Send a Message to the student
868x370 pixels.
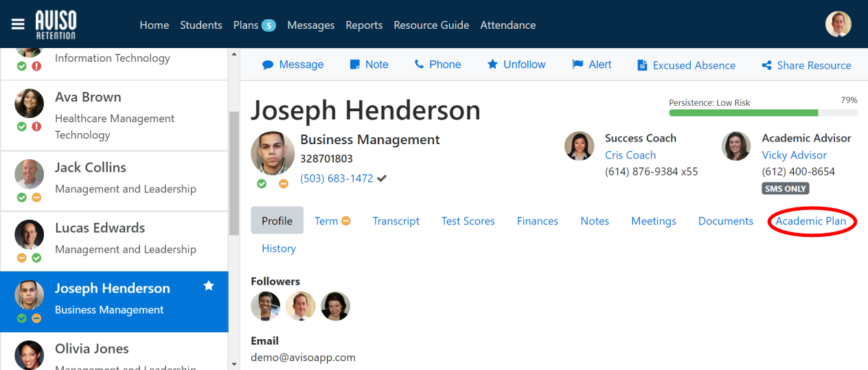pos(293,65)
